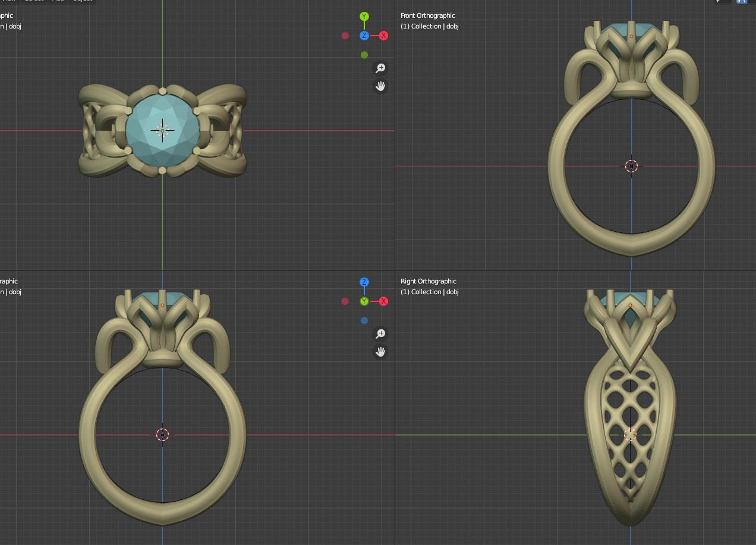Click "(1) Collection | dobj" under Right Orthographic
Screen dimensions: 756x545
430,292
